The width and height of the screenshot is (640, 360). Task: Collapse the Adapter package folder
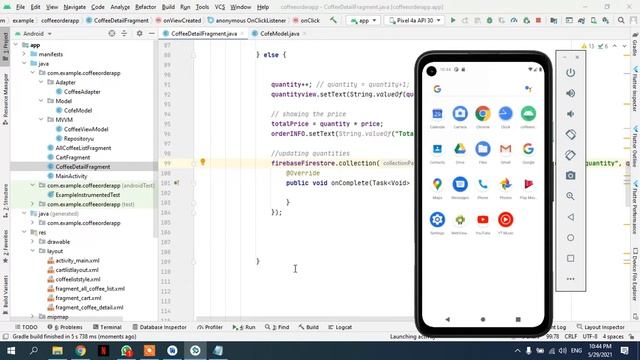point(41,82)
